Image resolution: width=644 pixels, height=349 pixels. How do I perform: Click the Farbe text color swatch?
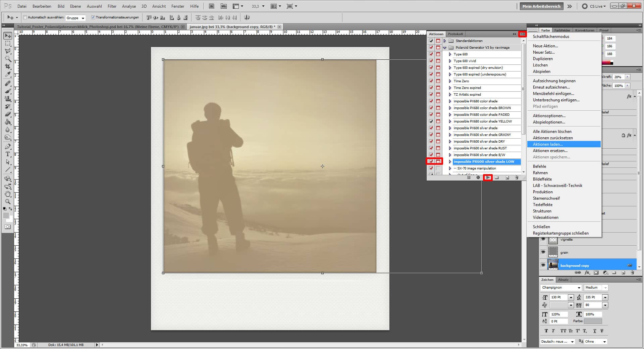(x=593, y=321)
